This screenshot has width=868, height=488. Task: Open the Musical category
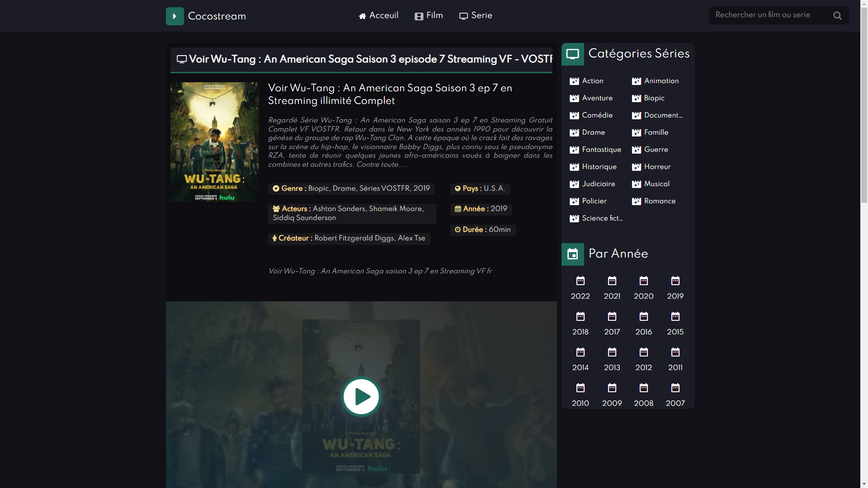pyautogui.click(x=656, y=184)
